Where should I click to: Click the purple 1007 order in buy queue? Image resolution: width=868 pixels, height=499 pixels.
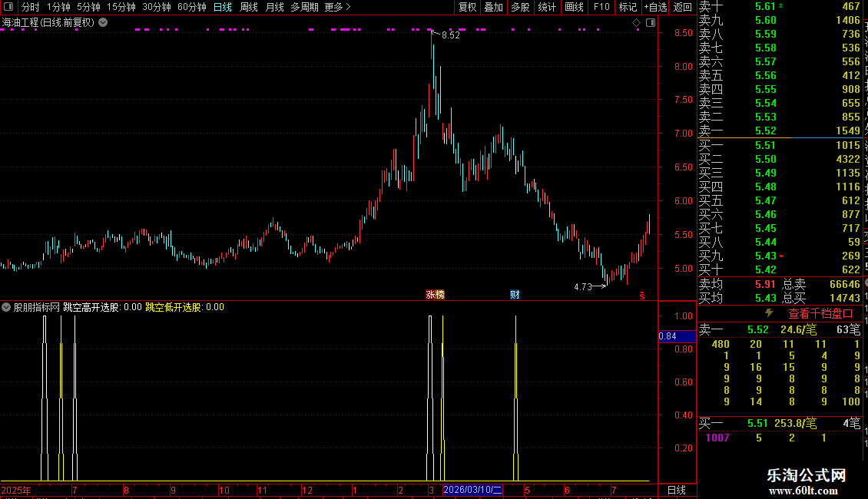click(717, 438)
